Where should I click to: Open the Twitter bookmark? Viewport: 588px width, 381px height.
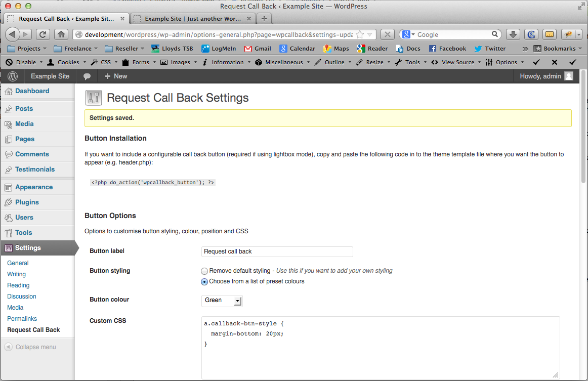[x=490, y=49]
